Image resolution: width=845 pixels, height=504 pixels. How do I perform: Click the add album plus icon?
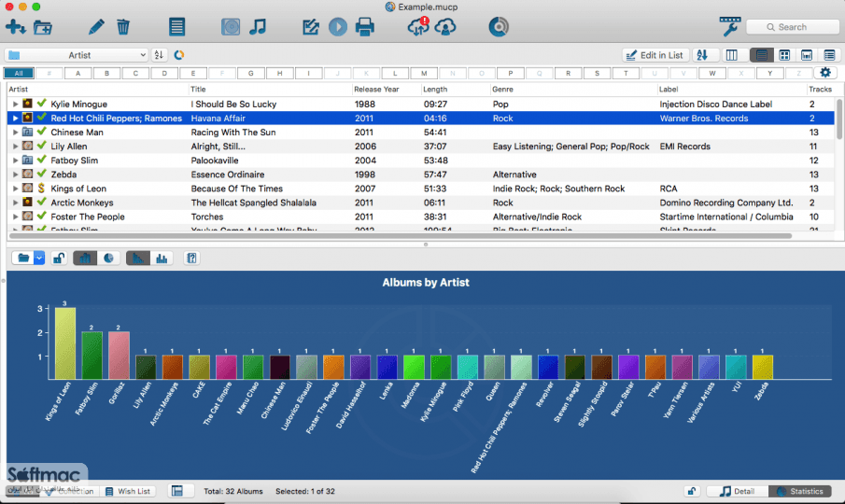(x=15, y=26)
